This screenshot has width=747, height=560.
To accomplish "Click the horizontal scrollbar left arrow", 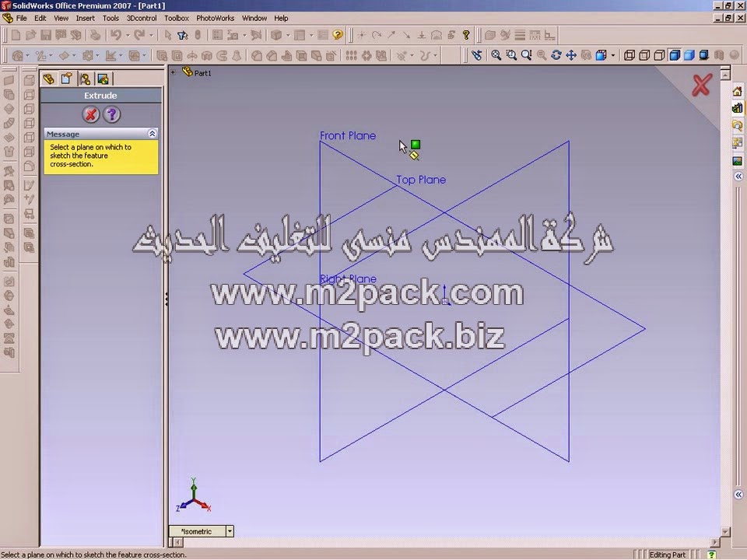I will (x=177, y=542).
